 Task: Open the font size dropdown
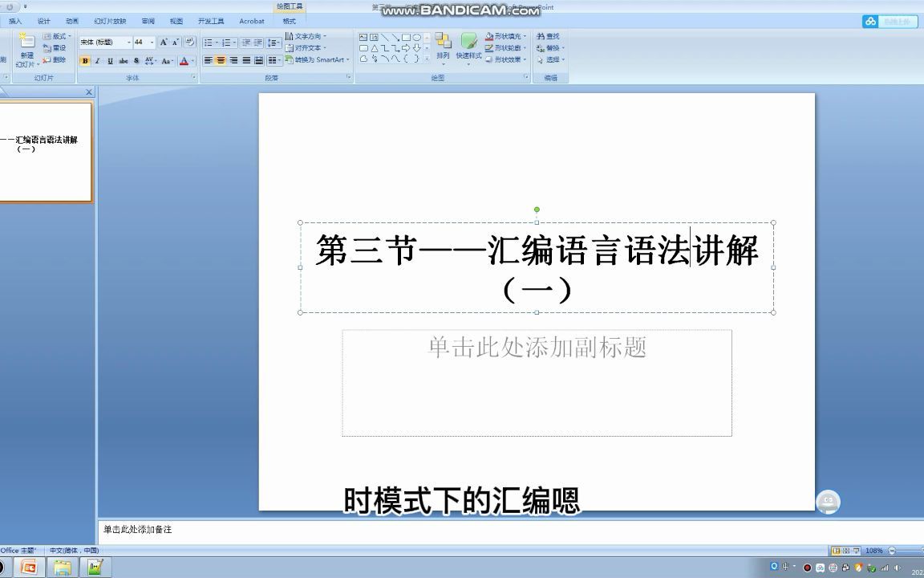(x=152, y=43)
